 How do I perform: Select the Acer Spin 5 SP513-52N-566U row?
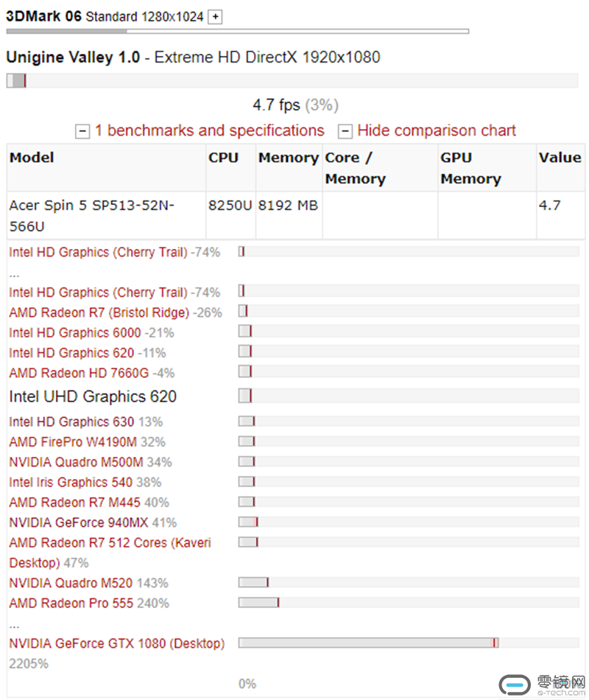click(x=296, y=216)
